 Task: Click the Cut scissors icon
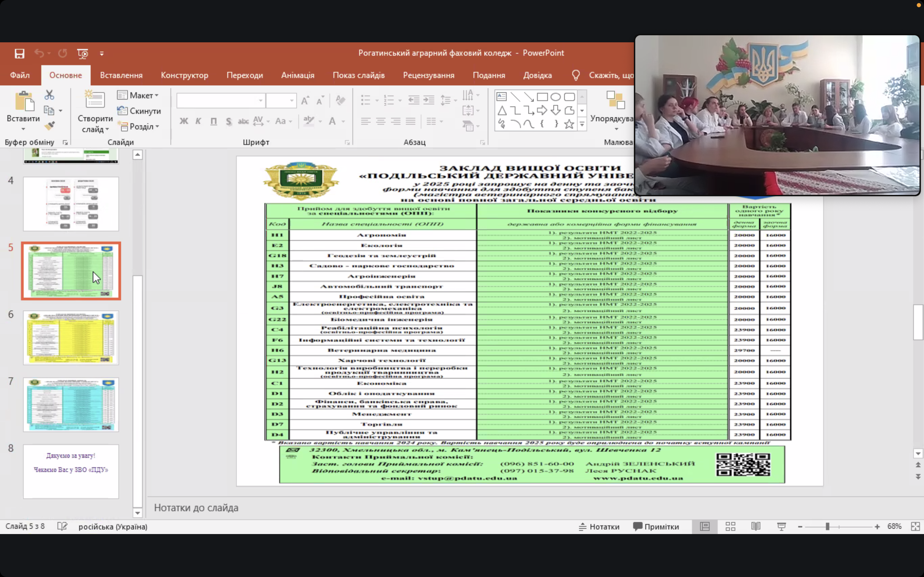[x=49, y=95]
